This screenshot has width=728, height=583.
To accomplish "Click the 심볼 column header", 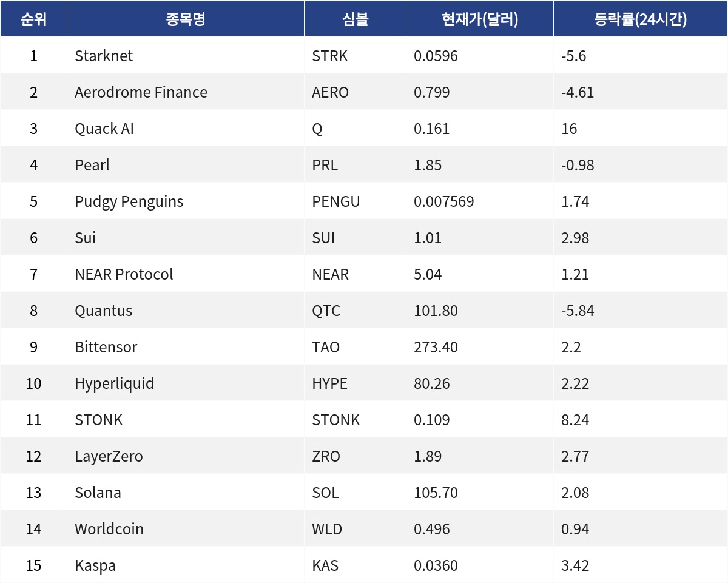I will 356,19.
